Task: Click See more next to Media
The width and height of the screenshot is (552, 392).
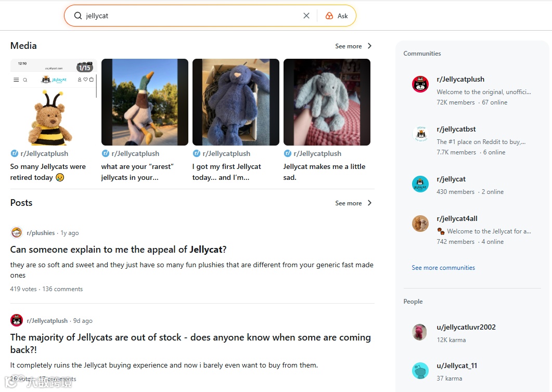Action: point(348,46)
